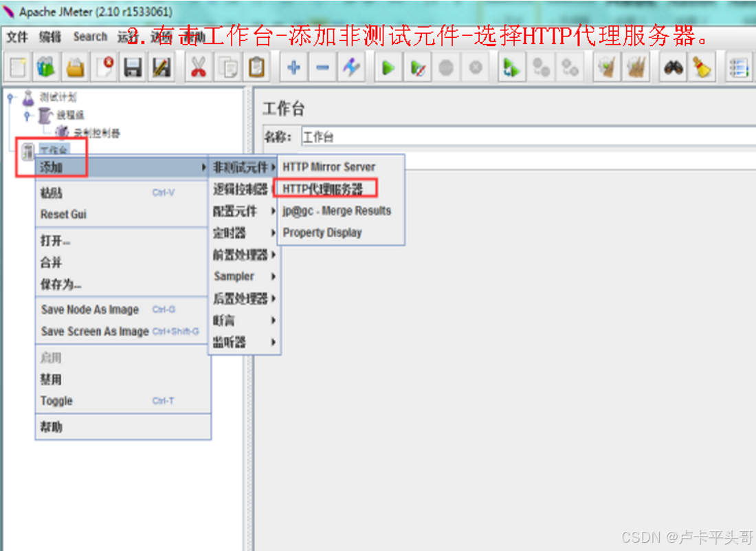Image resolution: width=756 pixels, height=551 pixels.
Task: Click the yellow Reset Search broom icon
Action: [702, 67]
